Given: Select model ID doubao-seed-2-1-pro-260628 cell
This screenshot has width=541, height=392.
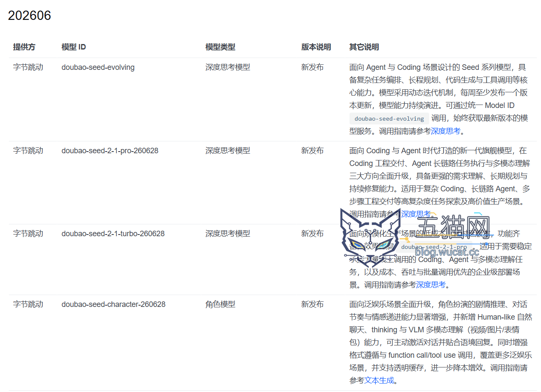Looking at the screenshot, I should coord(110,151).
